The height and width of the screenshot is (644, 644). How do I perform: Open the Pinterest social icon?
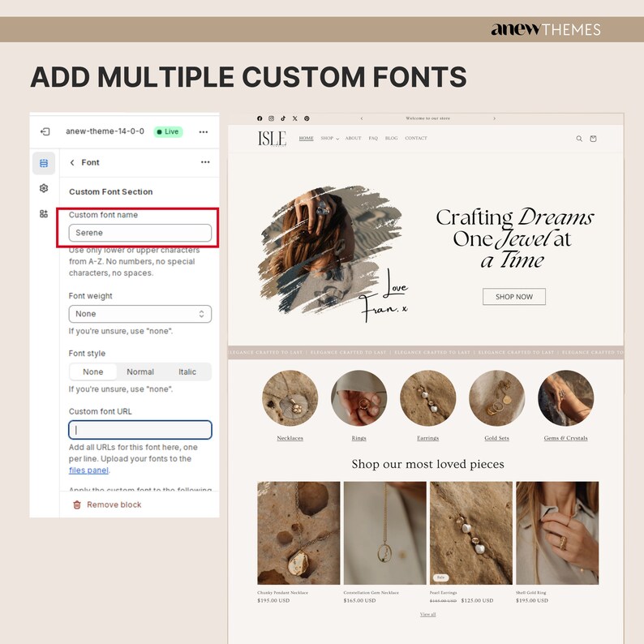pyautogui.click(x=307, y=118)
